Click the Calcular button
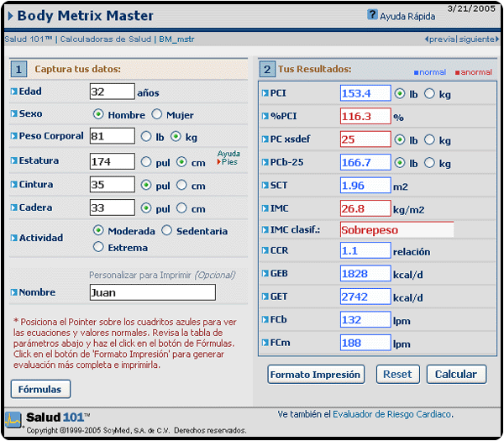Screen dimensions: 504x441 pyautogui.click(x=456, y=374)
